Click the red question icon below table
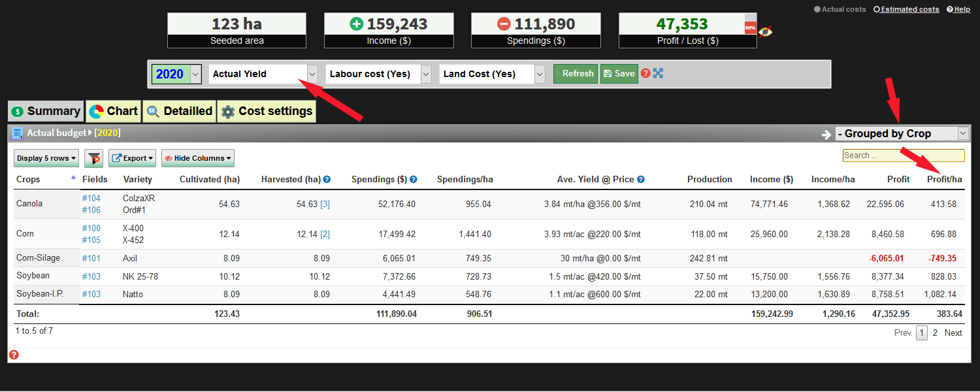 14,355
